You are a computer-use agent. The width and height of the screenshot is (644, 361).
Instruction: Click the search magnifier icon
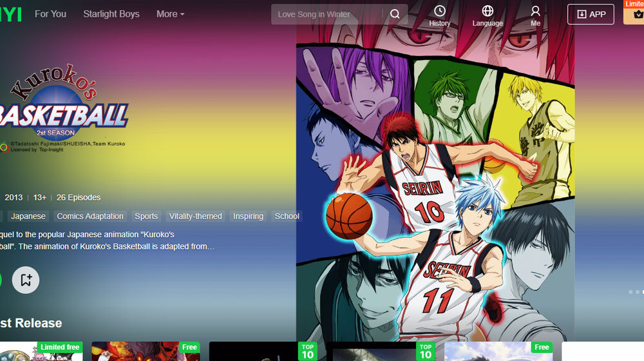point(395,14)
